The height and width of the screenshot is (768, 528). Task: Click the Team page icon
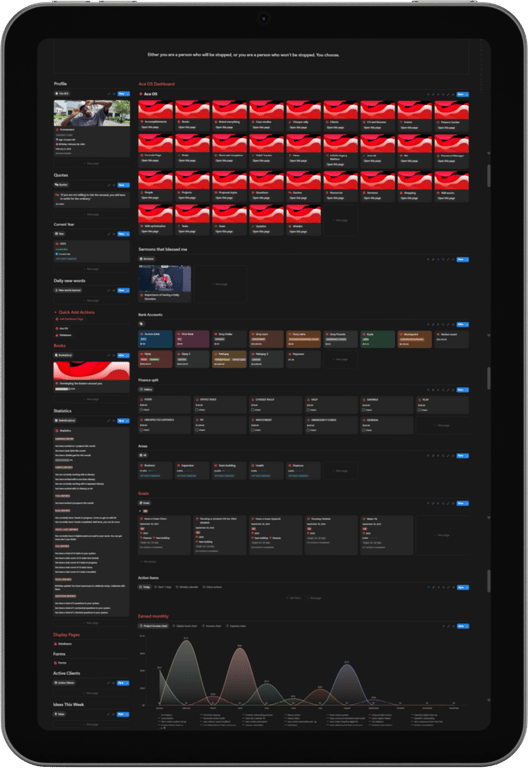point(216,226)
